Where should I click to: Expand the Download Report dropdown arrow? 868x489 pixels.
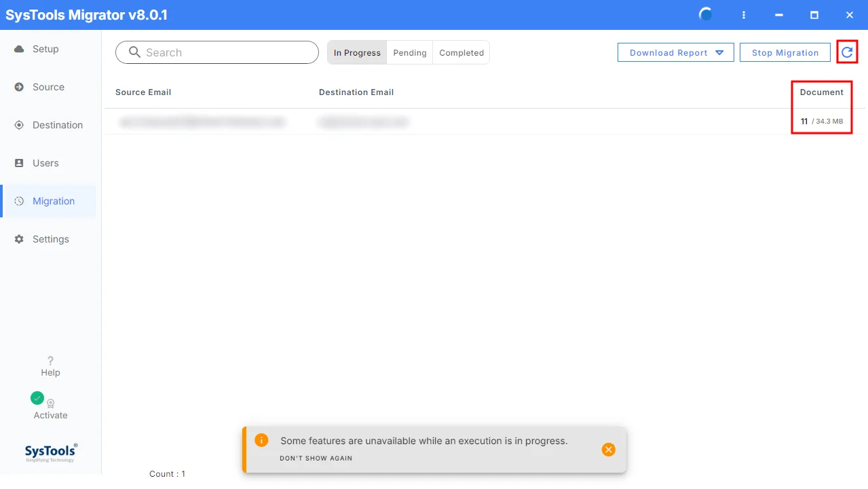719,53
